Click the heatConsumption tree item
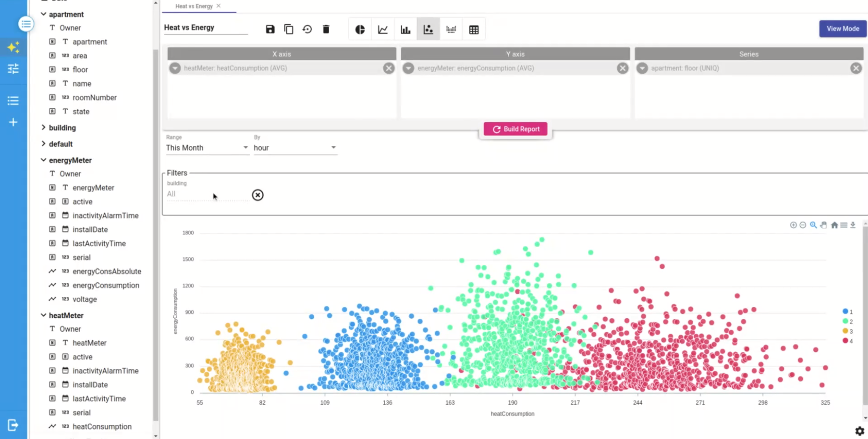The image size is (868, 439). coord(102,426)
